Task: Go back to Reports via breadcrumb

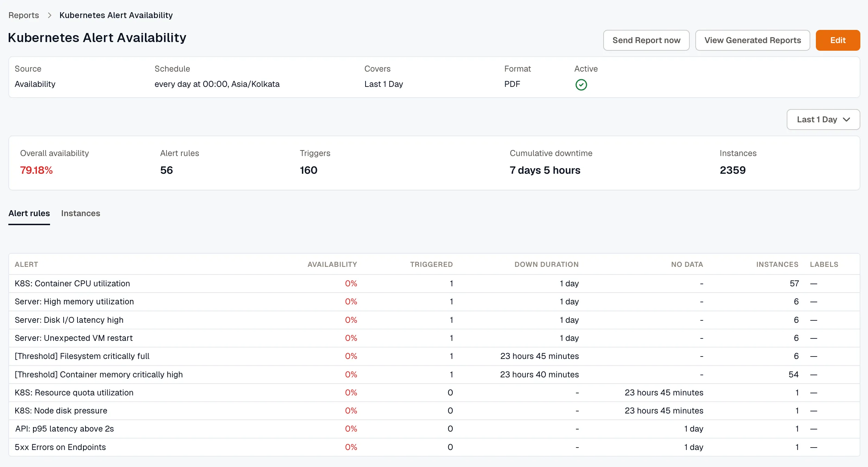Action: 24,15
